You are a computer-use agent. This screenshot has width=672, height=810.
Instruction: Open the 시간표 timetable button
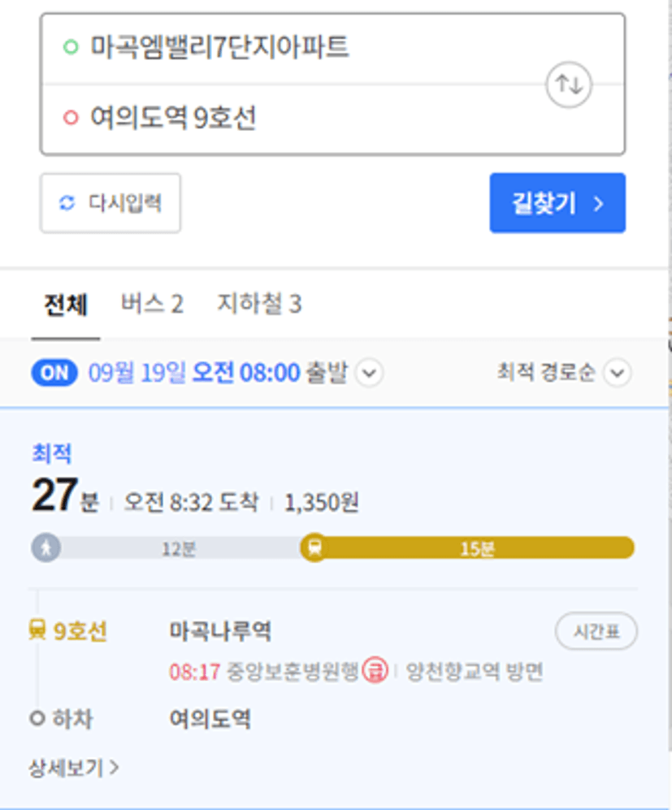tap(596, 630)
